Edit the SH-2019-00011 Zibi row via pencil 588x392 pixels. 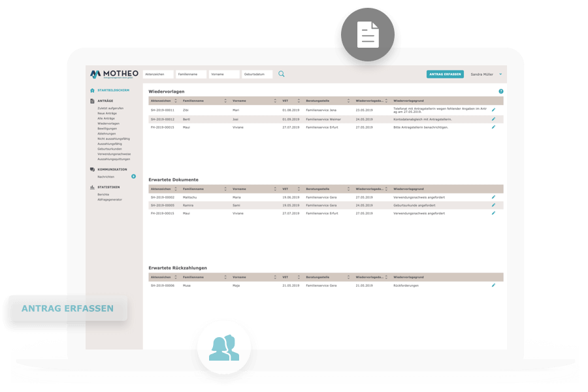click(493, 110)
